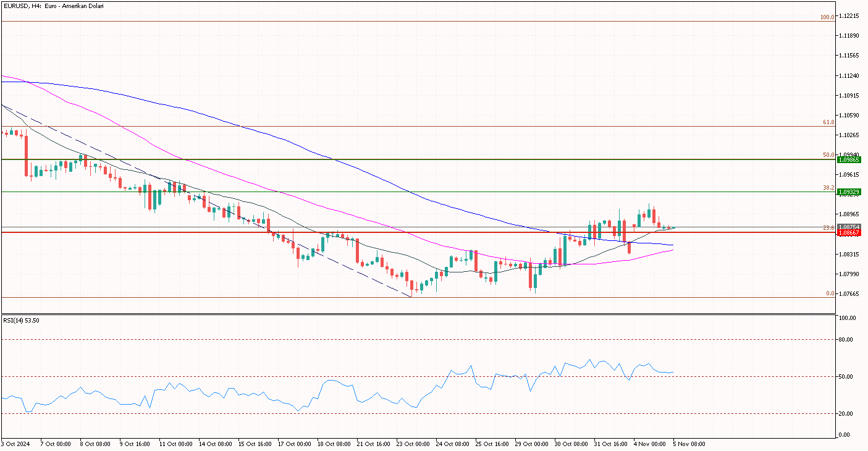
Task: Click the 1.11565 price axis label
Action: pos(850,56)
